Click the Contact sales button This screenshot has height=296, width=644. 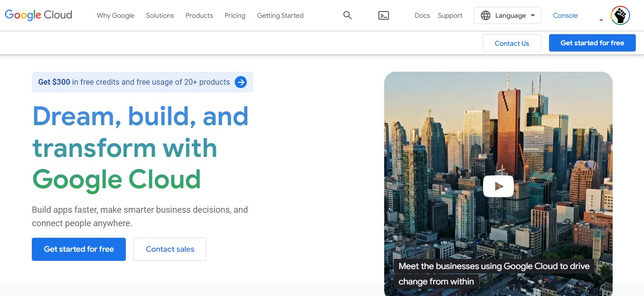pyautogui.click(x=170, y=249)
